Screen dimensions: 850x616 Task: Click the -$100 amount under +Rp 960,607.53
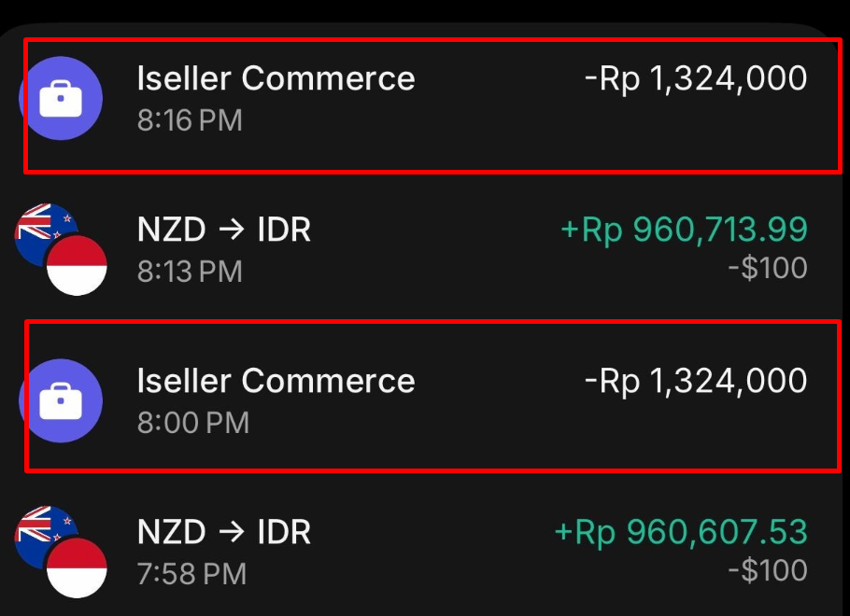point(768,570)
